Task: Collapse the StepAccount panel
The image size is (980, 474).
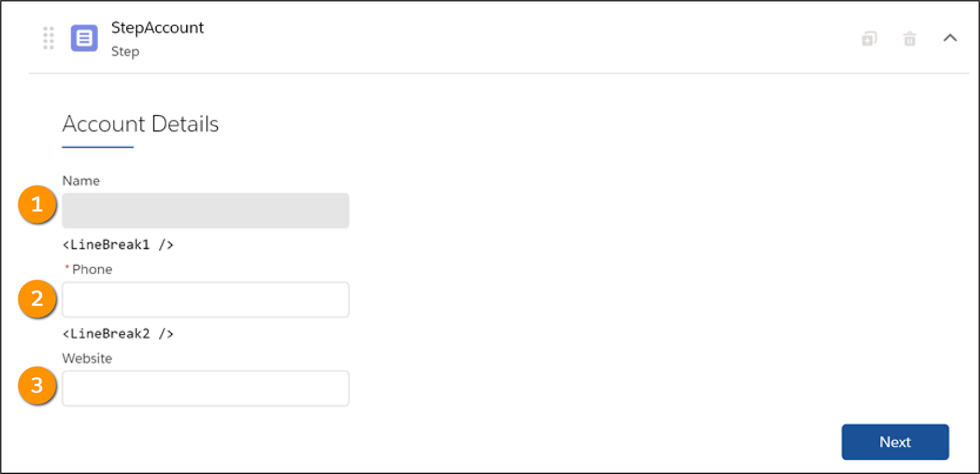Action: (x=950, y=38)
